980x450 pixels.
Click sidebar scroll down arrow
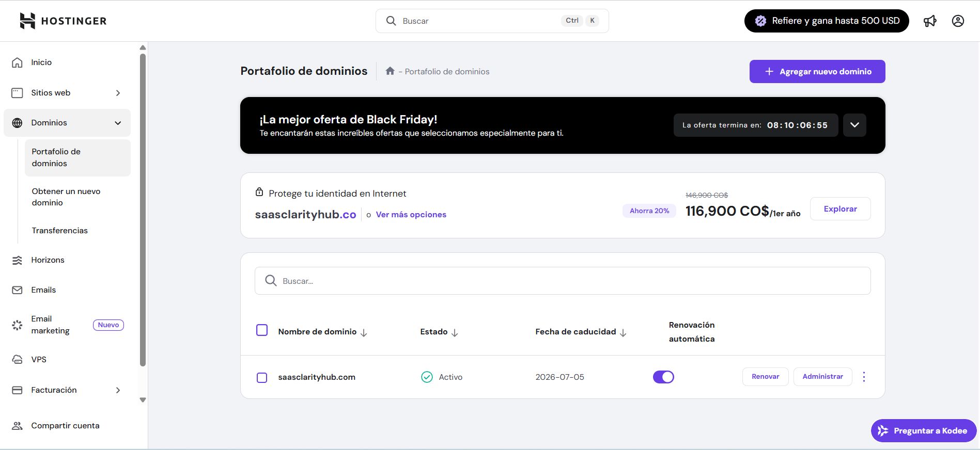coord(143,400)
